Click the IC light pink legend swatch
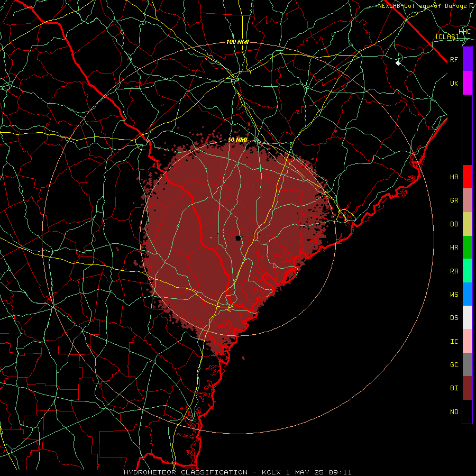The width and height of the screenshot is (476, 476). click(467, 341)
